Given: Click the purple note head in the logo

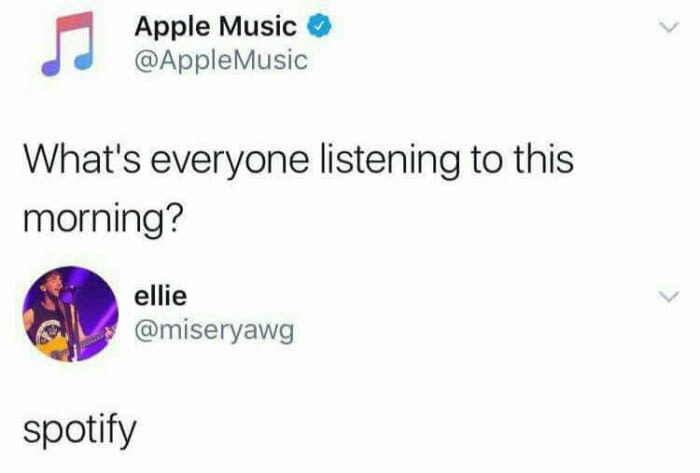Looking at the screenshot, I should 50,67.
